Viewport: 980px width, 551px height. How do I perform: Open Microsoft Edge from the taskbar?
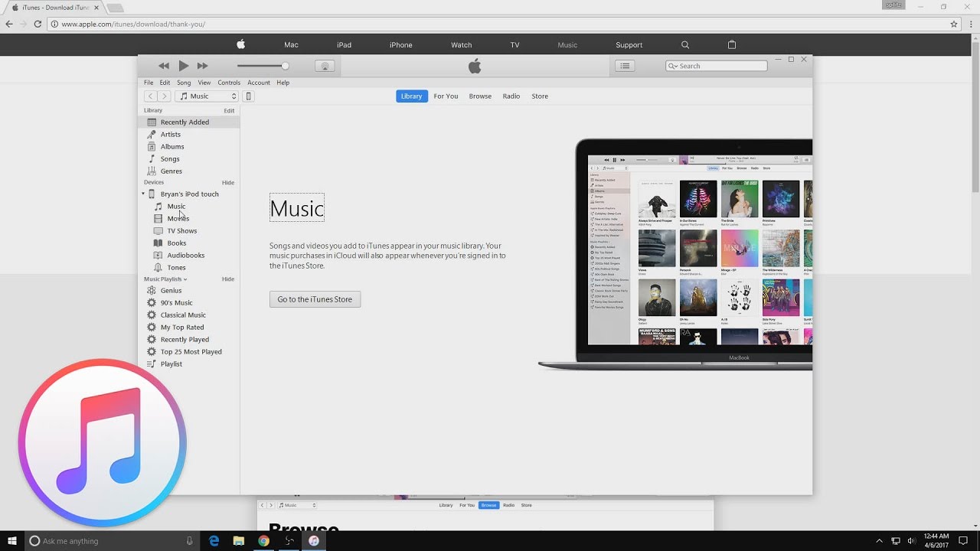point(214,541)
